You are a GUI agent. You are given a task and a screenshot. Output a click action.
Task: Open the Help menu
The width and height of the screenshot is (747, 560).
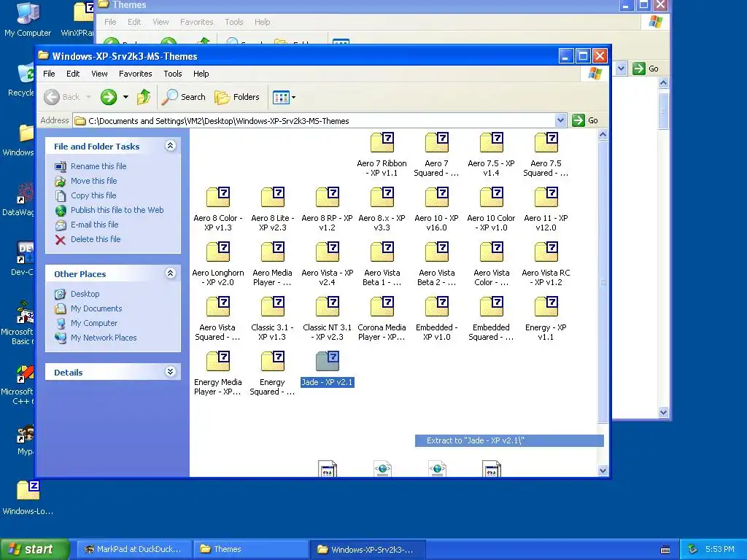(201, 74)
